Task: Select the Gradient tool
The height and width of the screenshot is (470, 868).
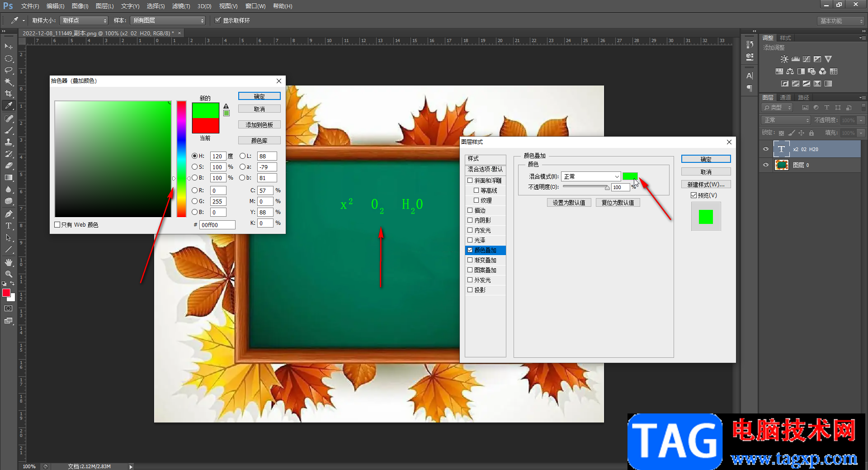Action: point(9,177)
